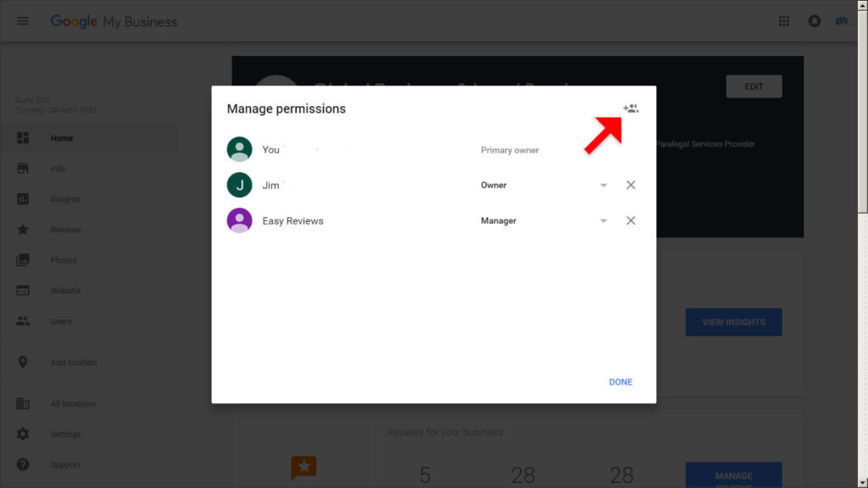The width and height of the screenshot is (868, 488).
Task: Click the EDIT button on the business card
Action: coord(754,87)
